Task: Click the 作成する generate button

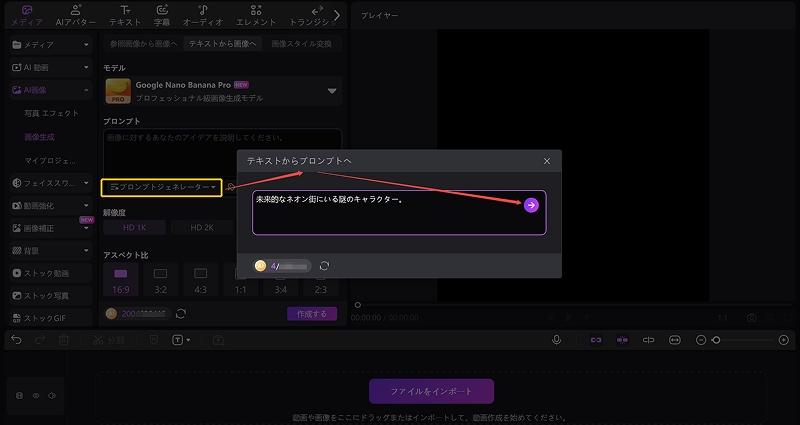Action: coord(312,314)
